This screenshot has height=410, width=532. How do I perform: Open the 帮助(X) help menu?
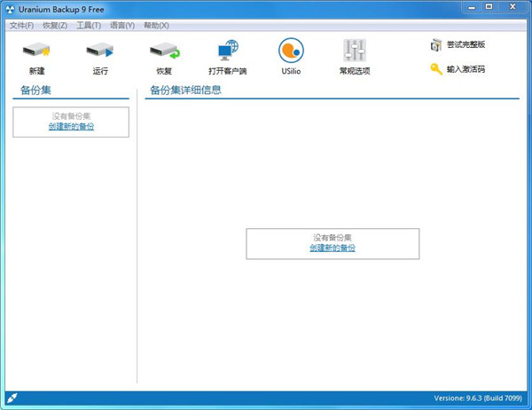point(156,26)
